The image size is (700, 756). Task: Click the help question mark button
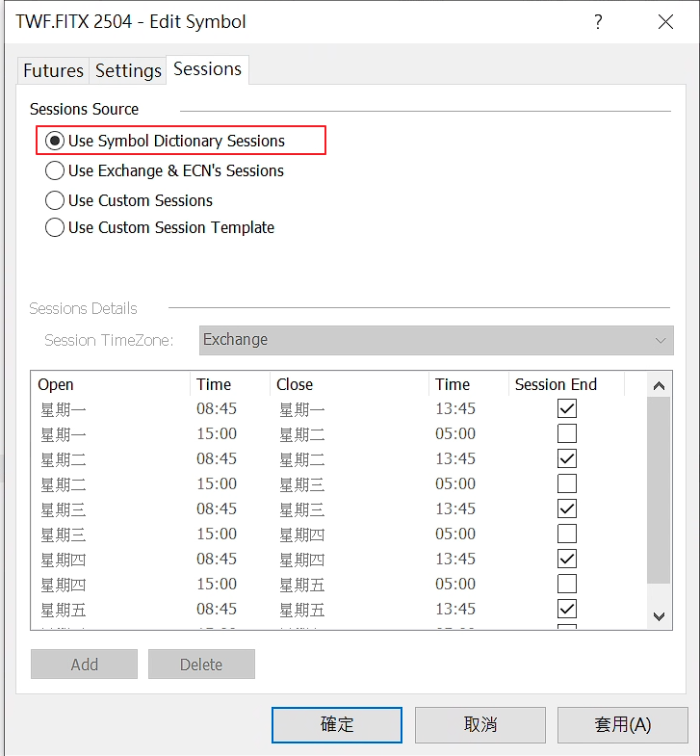[598, 22]
